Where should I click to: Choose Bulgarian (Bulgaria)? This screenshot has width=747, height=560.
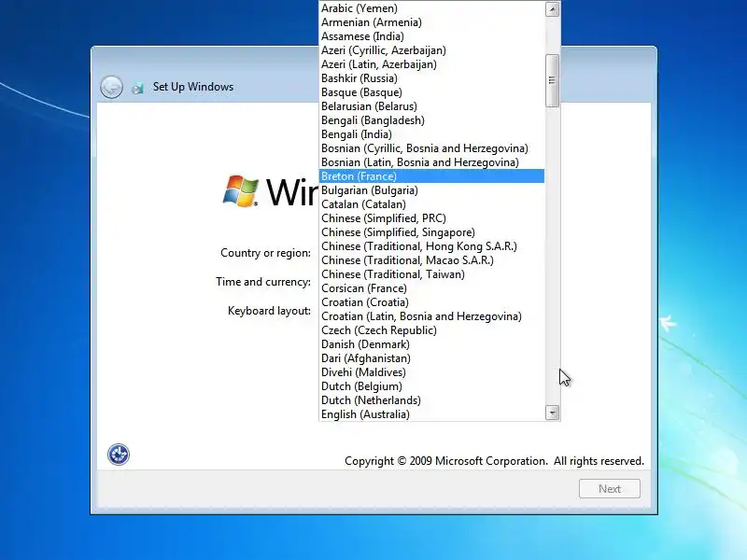tap(431, 190)
